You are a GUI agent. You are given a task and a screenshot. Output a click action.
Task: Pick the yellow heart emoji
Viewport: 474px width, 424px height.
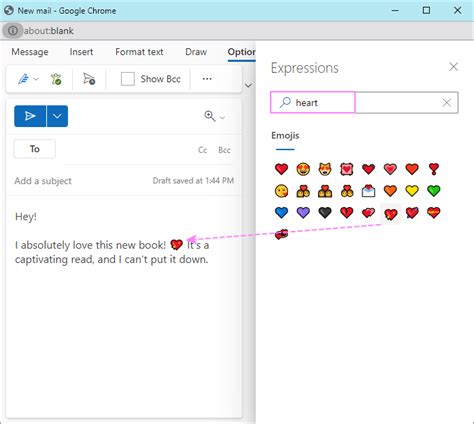tap(412, 191)
